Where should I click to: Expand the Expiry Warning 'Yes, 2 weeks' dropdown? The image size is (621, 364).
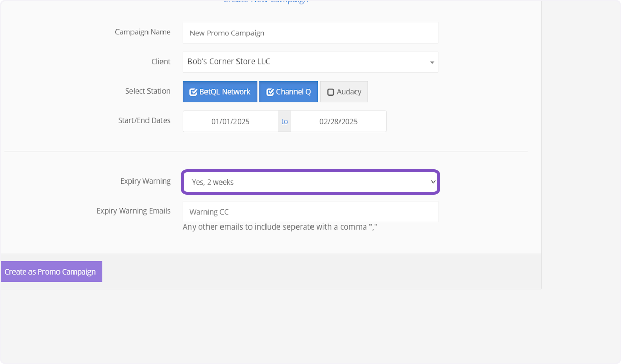[x=309, y=182]
